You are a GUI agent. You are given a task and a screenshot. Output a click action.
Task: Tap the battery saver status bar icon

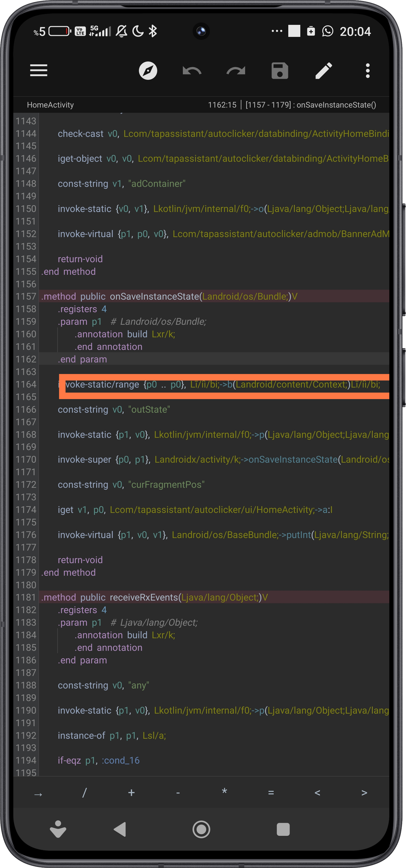[x=311, y=31]
